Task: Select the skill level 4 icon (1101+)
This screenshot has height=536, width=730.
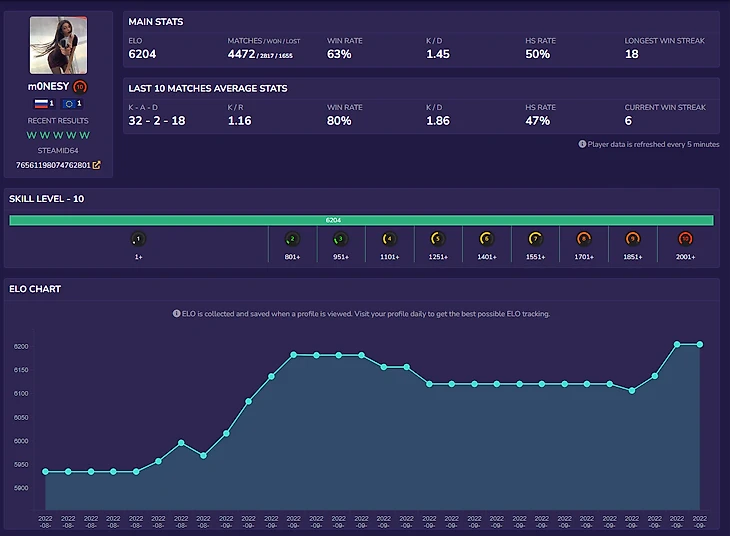Action: [x=390, y=239]
